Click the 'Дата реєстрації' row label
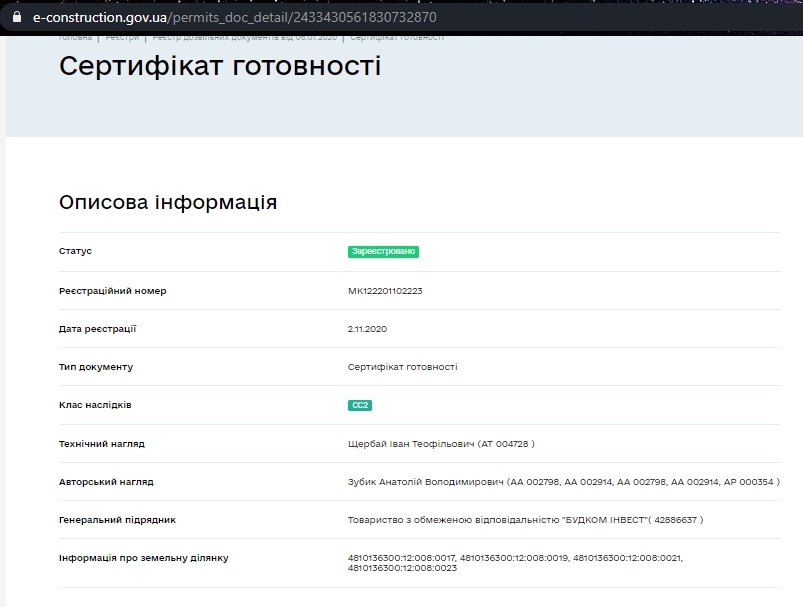The width and height of the screenshot is (803, 607). click(98, 329)
